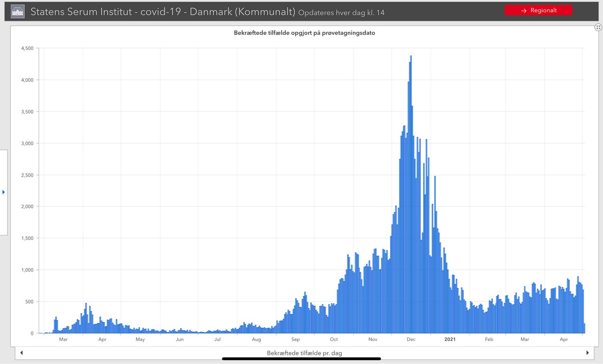Go to the next chart with the right arrow
The image size is (603, 364).
click(x=587, y=353)
